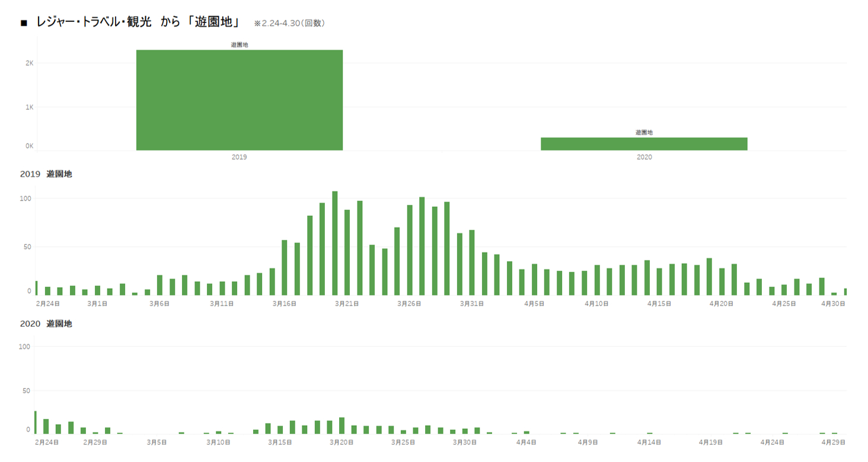The height and width of the screenshot is (462, 868).
Task: Click the 2020 x-axis label under the summary bar
Action: (644, 157)
